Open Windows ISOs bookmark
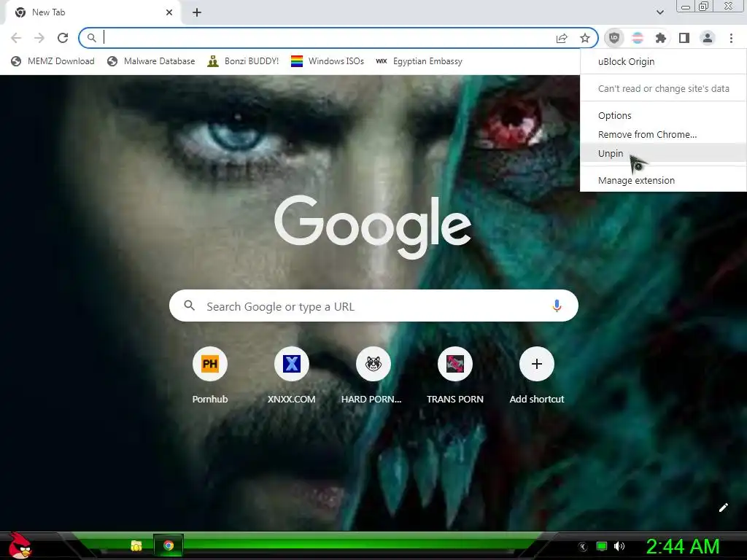Image resolution: width=747 pixels, height=560 pixels. pos(328,61)
